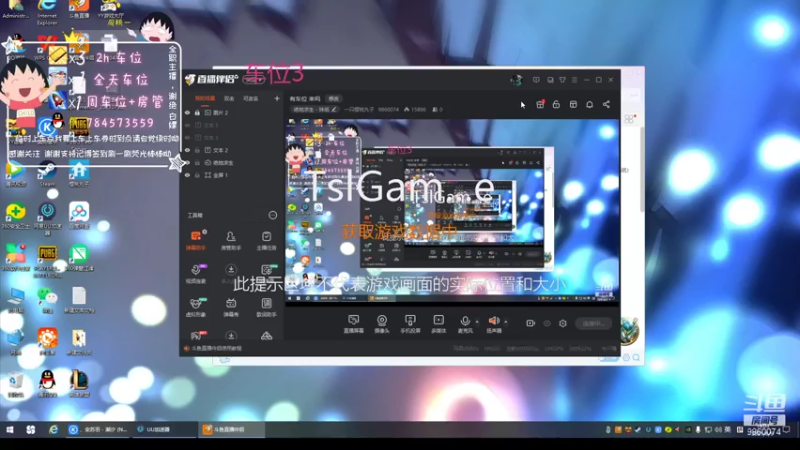The width and height of the screenshot is (800, 450).
Task: Click the 麦克风 microphone icon
Action: 465,323
